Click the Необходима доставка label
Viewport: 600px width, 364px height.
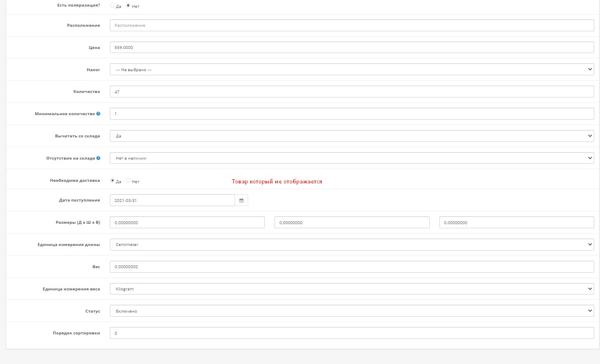pos(75,181)
